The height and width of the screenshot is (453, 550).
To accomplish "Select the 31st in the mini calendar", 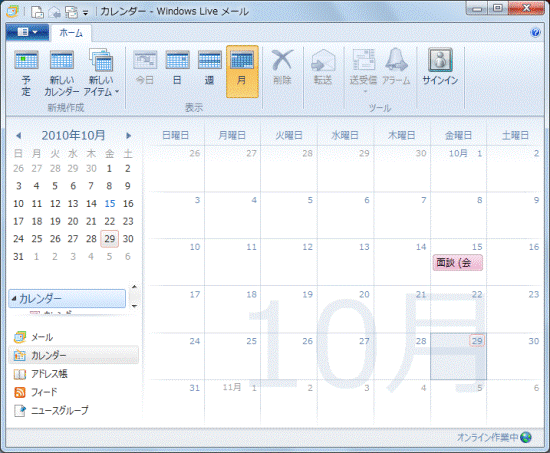I will (19, 257).
